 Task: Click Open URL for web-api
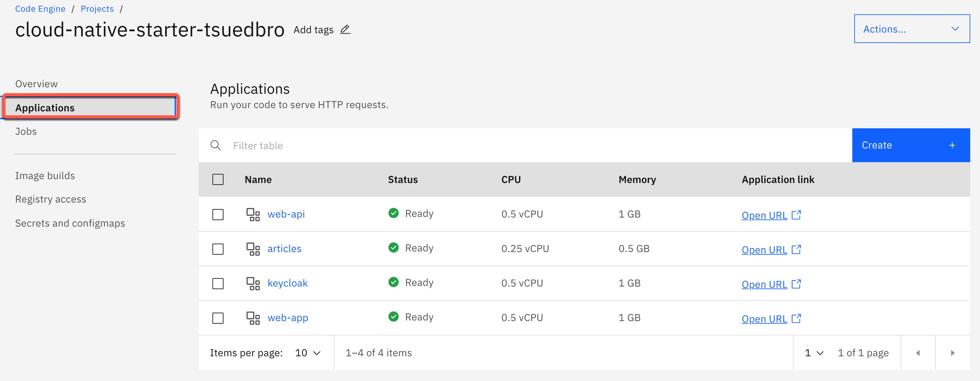764,215
